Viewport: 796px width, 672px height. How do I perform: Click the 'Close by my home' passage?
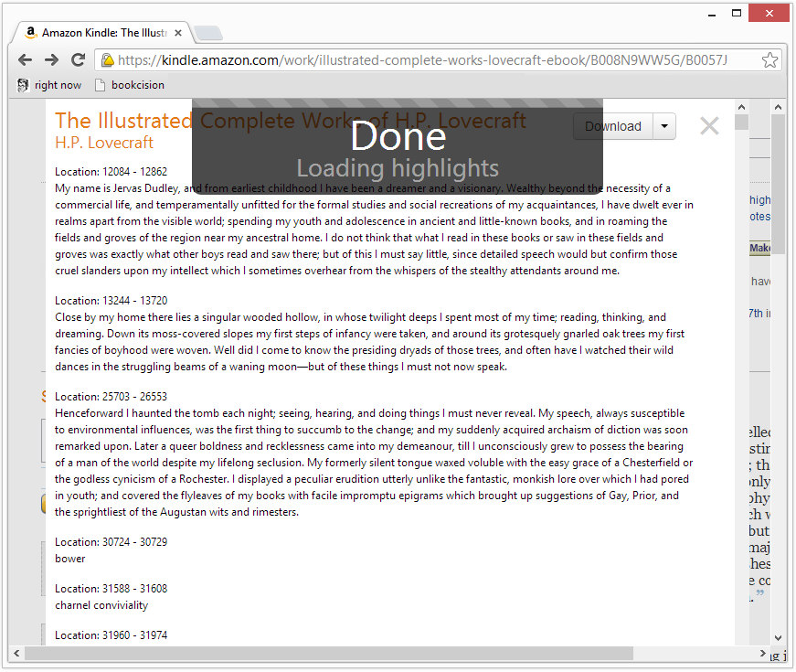[369, 342]
